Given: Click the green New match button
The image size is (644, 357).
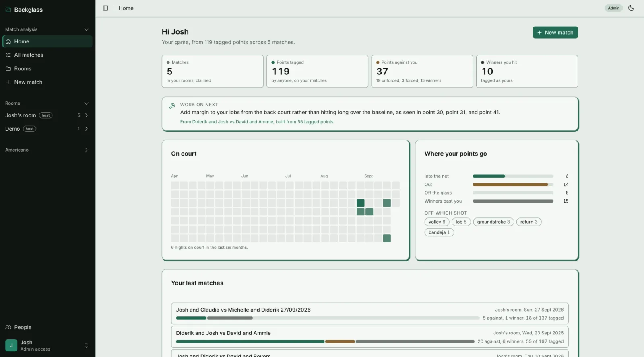Looking at the screenshot, I should [555, 33].
